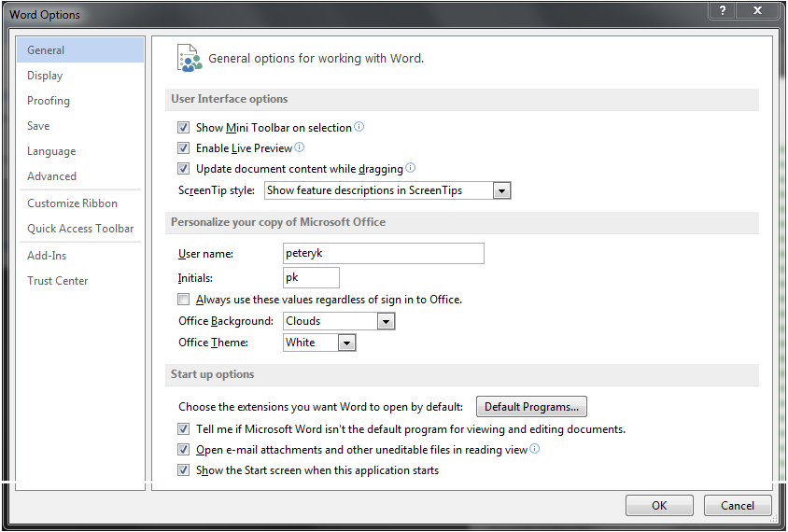Switch to the Advanced category

[x=80, y=176]
